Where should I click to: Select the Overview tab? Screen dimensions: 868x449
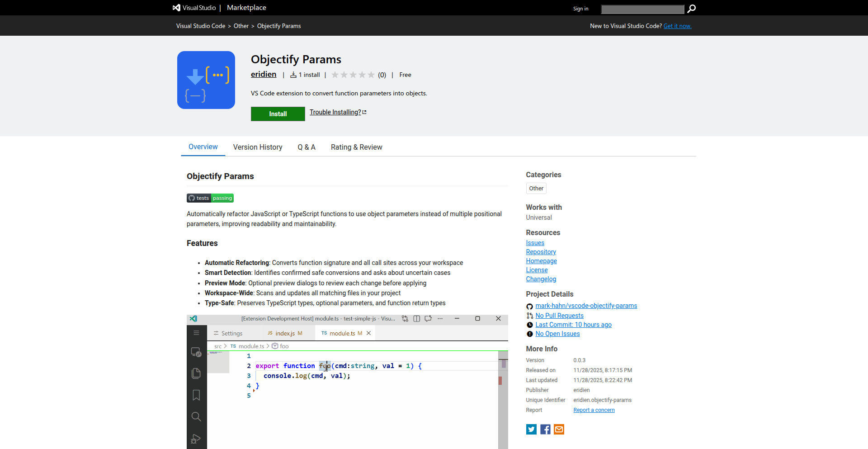point(203,147)
